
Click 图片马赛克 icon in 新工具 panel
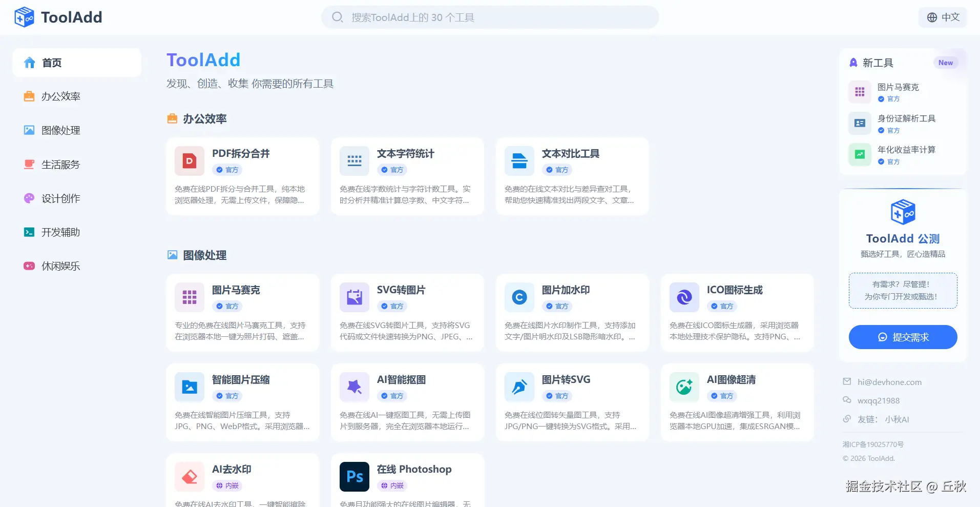point(860,92)
